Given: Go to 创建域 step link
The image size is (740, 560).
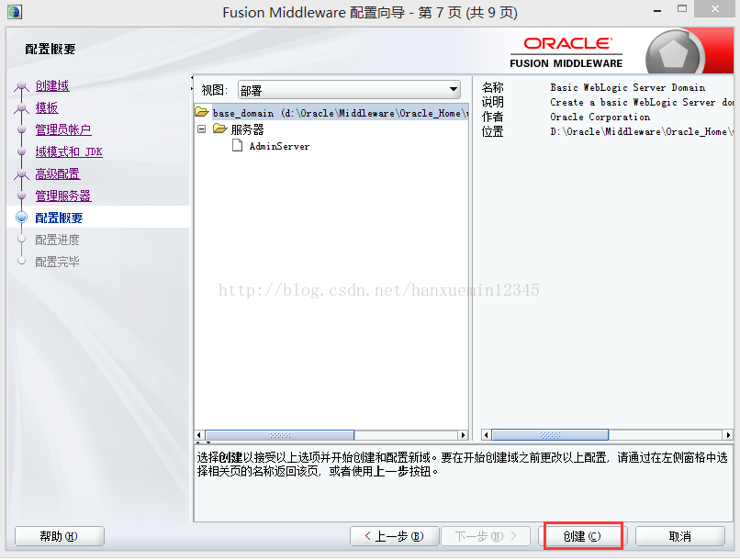Looking at the screenshot, I should (x=52, y=85).
